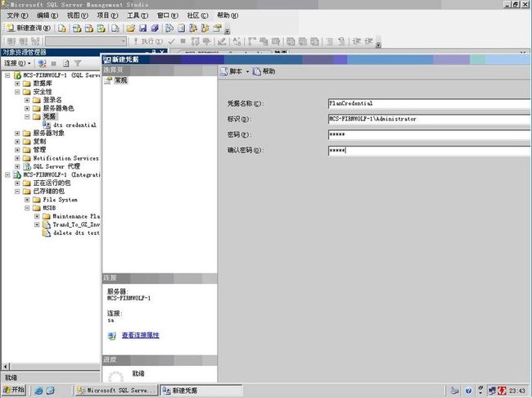Click the Save disk icon in toolbar
The width and height of the screenshot is (532, 398).
tap(143, 28)
